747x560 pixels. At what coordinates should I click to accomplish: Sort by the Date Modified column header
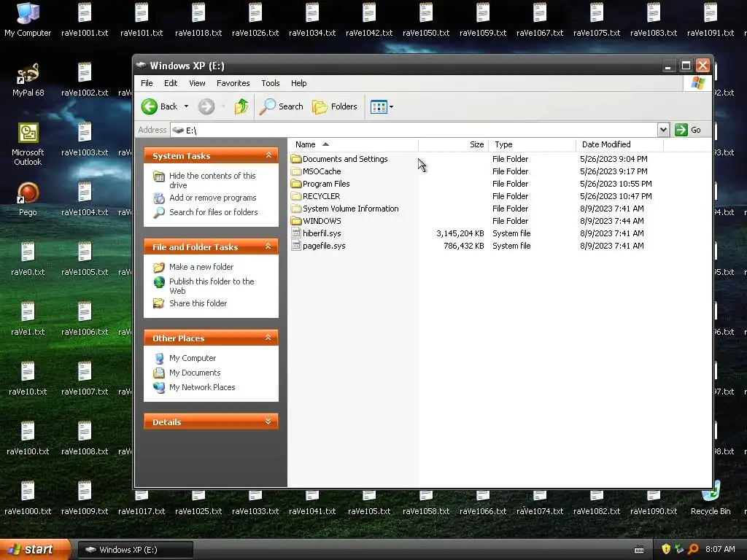pyautogui.click(x=619, y=144)
